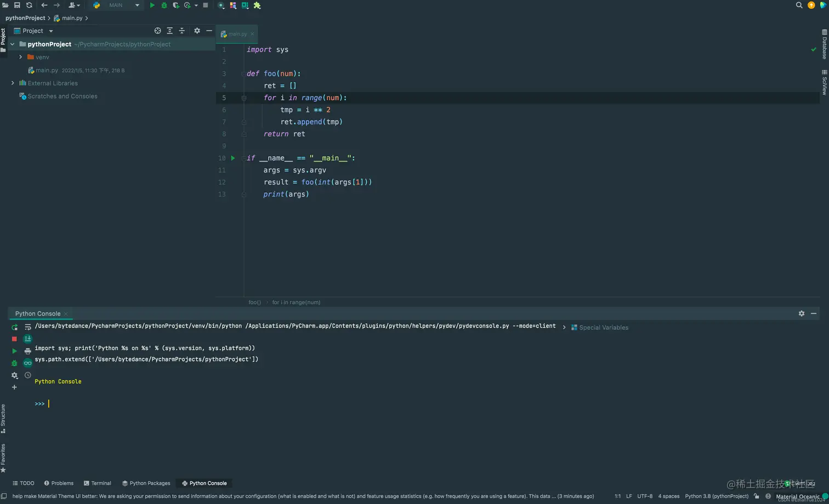Profile the MAIN configuration
Viewport: 829px width, 504px height.
[x=188, y=5]
